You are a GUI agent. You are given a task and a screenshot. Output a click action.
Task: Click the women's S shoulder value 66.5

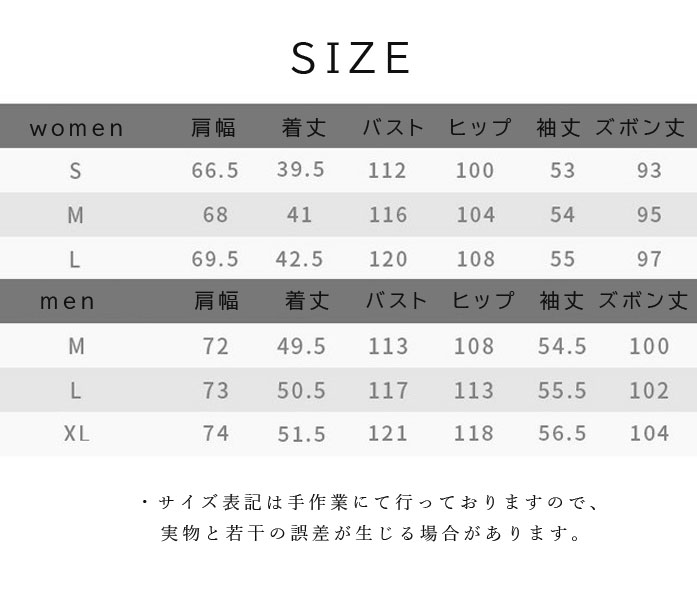coord(215,171)
